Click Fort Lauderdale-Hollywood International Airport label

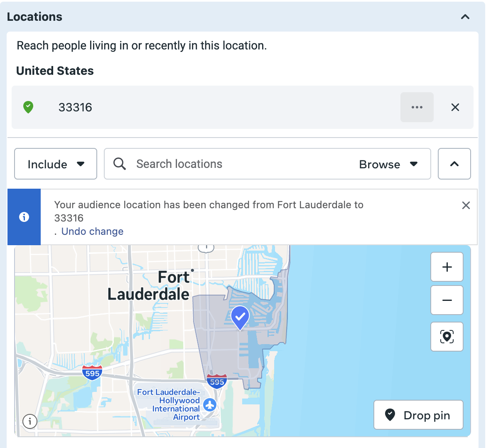(x=169, y=405)
